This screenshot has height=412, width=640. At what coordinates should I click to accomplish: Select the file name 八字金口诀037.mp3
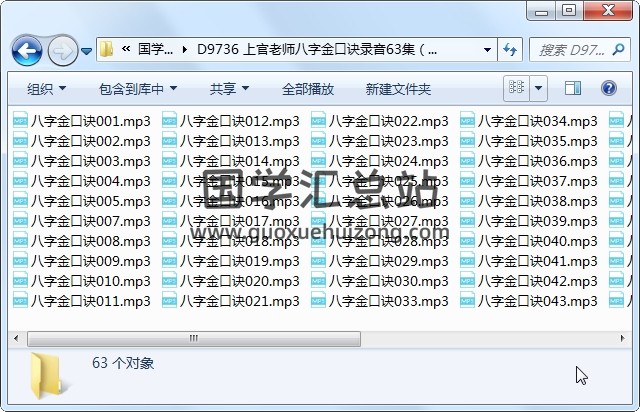pyautogui.click(x=538, y=181)
